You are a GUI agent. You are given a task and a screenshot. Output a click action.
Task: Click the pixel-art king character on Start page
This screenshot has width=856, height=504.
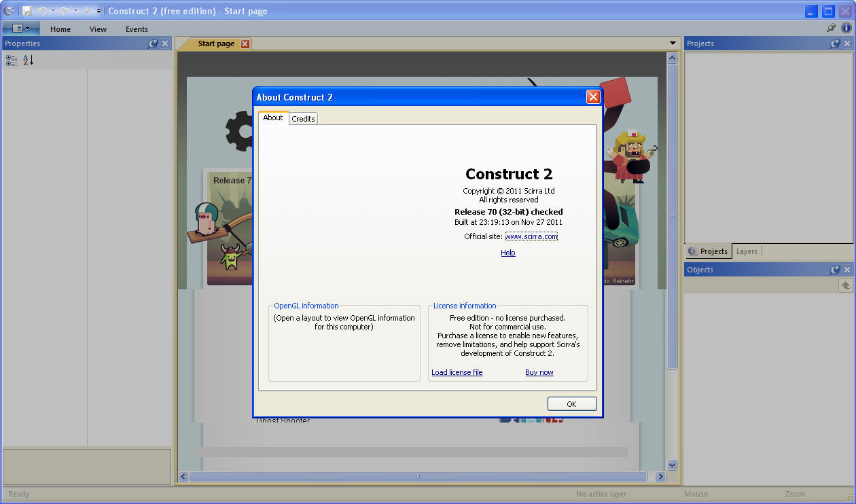632,156
